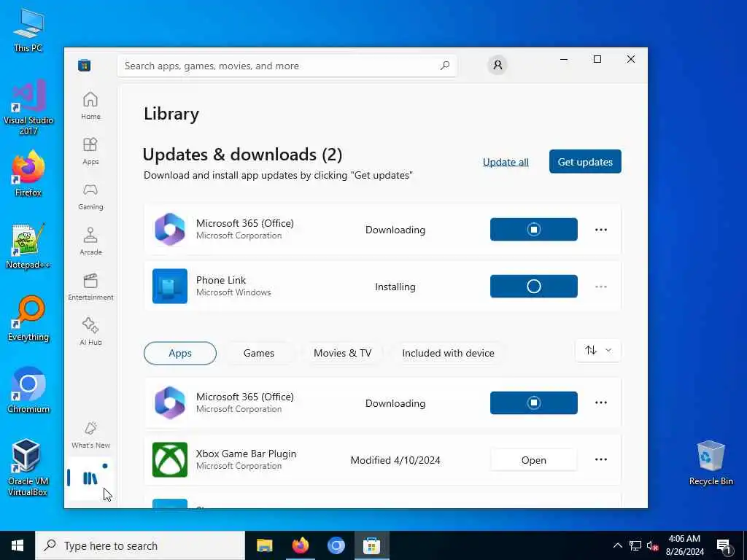This screenshot has width=747, height=560.
Task: Click the network tray icon
Action: pyautogui.click(x=635, y=545)
